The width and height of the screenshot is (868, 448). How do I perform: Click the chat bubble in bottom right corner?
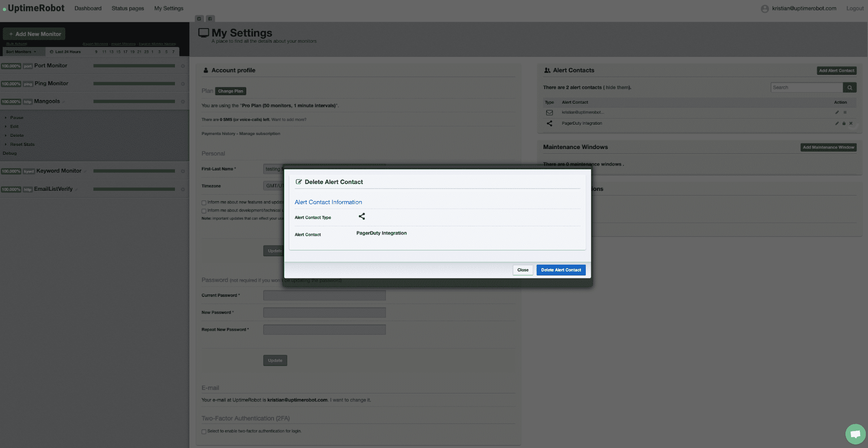tap(855, 434)
